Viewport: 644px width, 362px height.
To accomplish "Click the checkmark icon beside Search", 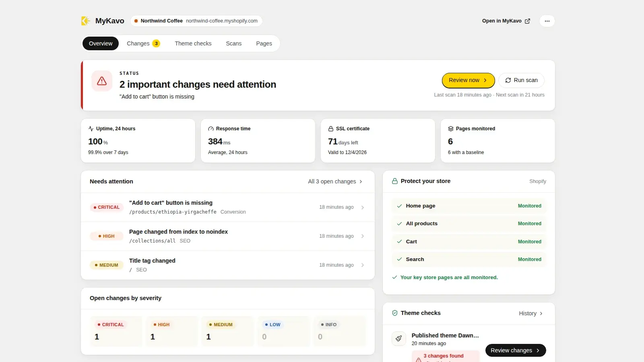I will point(399,259).
